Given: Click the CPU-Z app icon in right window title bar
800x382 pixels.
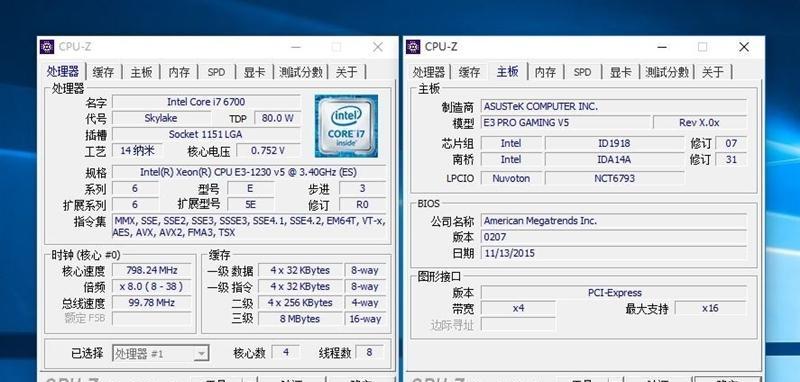Looking at the screenshot, I should tap(413, 47).
